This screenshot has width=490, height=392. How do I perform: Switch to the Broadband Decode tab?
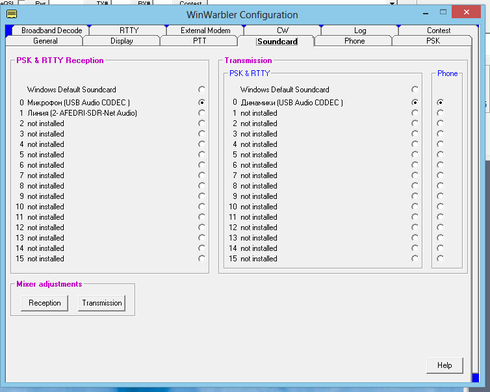coord(51,30)
